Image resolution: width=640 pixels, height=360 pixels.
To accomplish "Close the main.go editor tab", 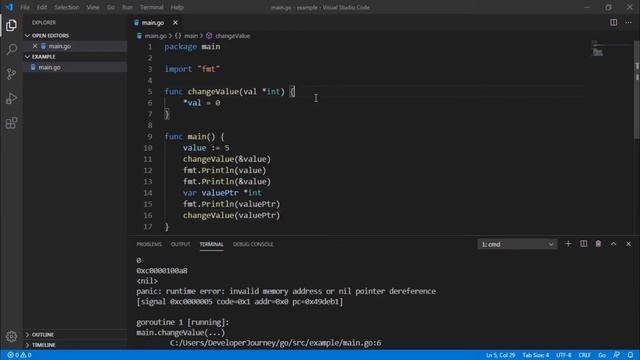I will tap(175, 22).
